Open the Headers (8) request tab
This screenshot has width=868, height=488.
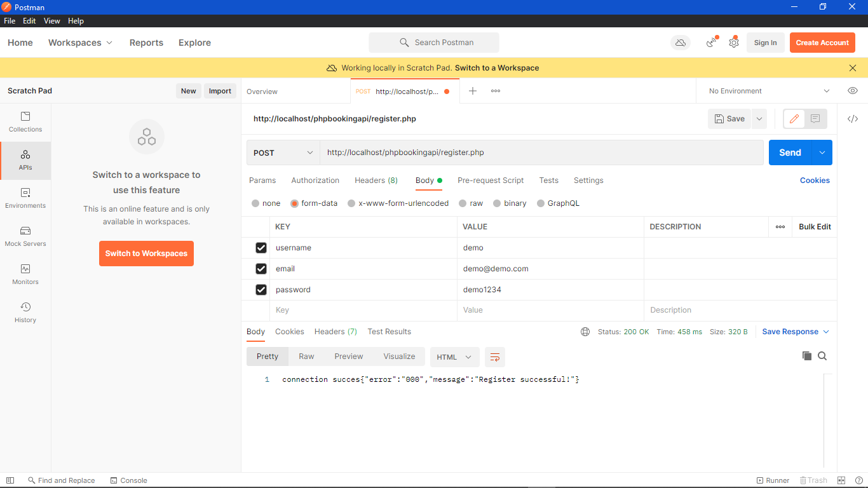click(376, 180)
